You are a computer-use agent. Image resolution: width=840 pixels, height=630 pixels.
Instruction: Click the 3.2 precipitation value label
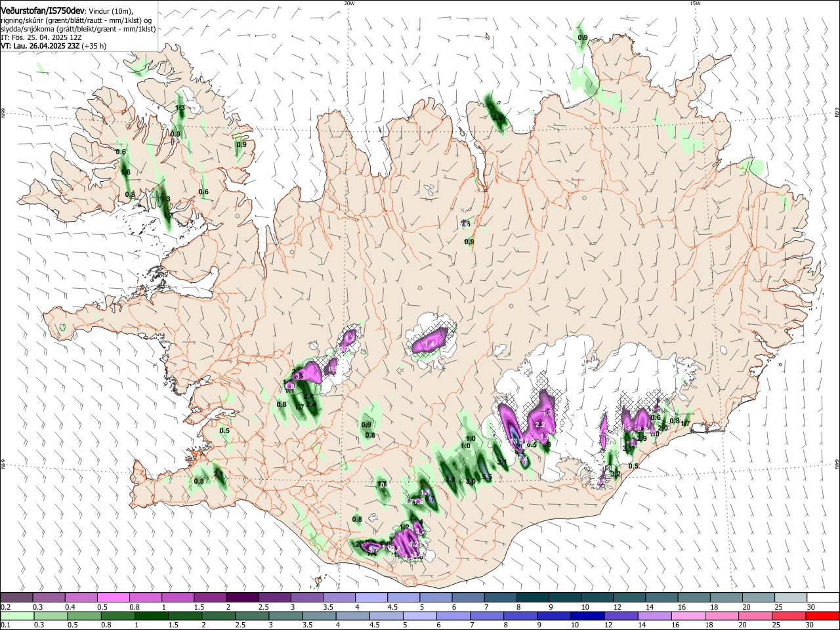tap(615, 474)
